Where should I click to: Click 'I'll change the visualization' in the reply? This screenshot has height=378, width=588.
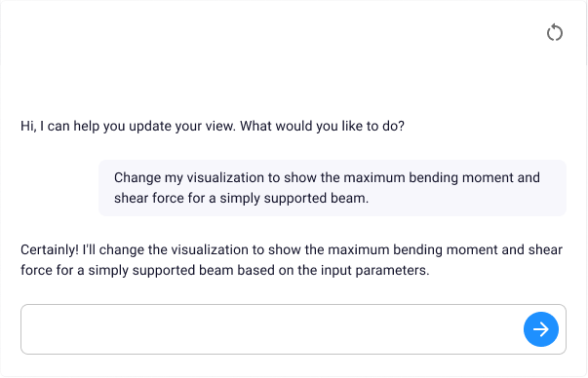[x=163, y=249]
